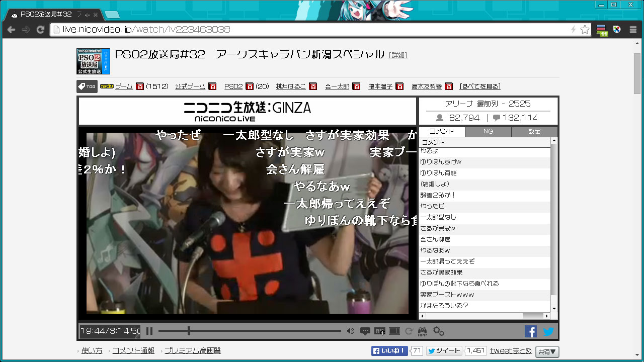Show all tags via すべてを見る link
This screenshot has width=644, height=362.
(480, 86)
